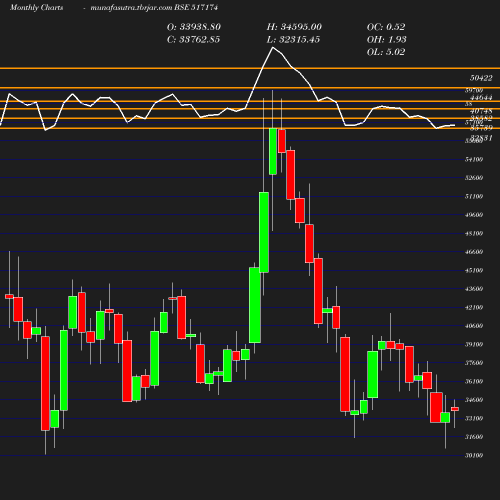Image resolution: width=500 pixels, height=500 pixels.
Task: Click the peak of the white indicator line
Action: click(x=273, y=48)
